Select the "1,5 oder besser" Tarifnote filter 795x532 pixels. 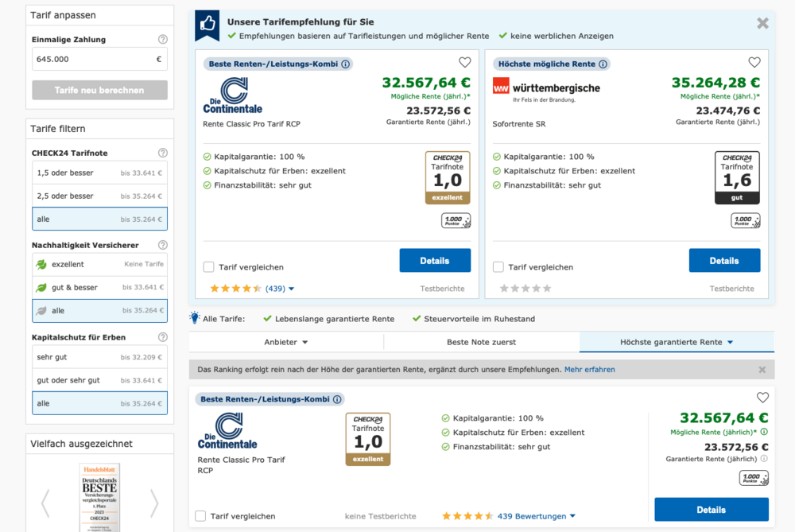[x=99, y=172]
